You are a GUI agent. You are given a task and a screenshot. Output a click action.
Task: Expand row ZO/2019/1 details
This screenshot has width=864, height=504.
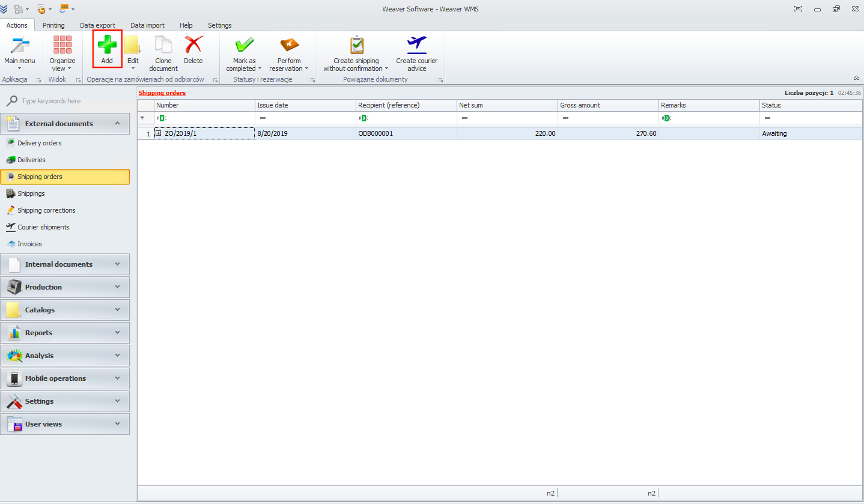click(159, 133)
